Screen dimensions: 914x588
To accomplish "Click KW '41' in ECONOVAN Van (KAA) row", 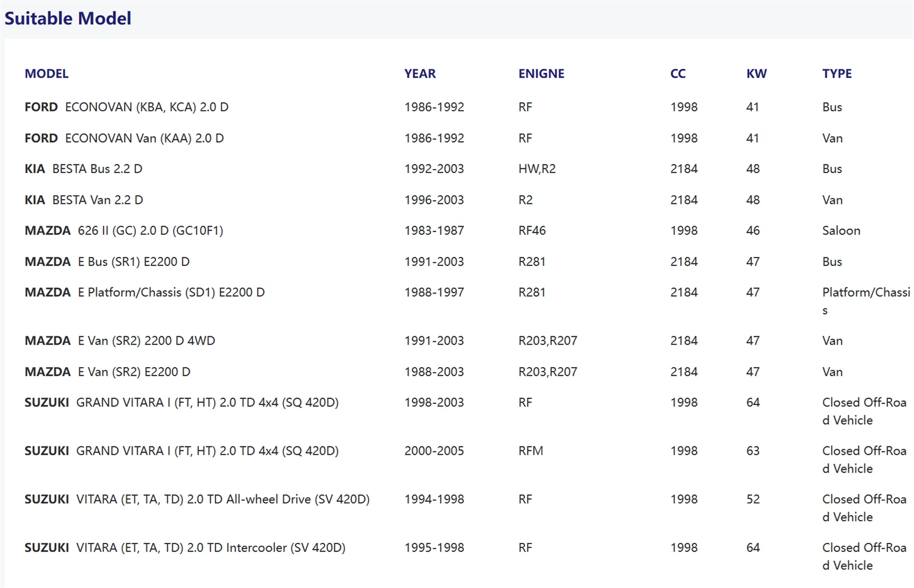I will [752, 138].
